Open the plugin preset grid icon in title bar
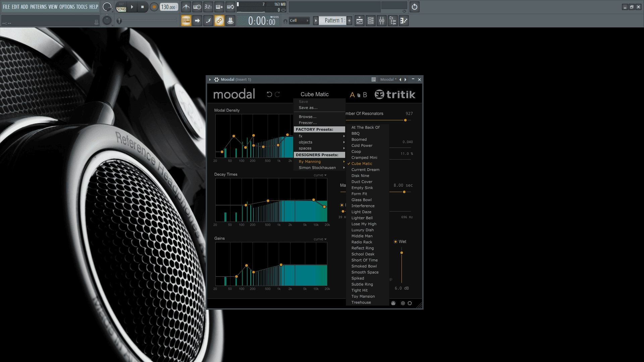 [x=373, y=79]
